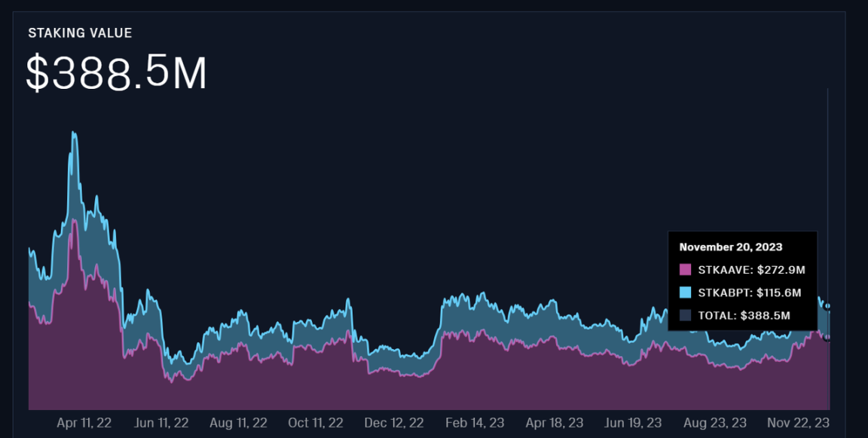This screenshot has width=868, height=438.
Task: Click the blue STKABPT legend swatch
Action: (685, 293)
